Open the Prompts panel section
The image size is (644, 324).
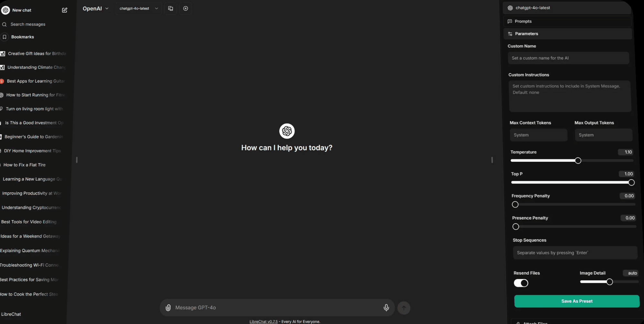coord(567,21)
